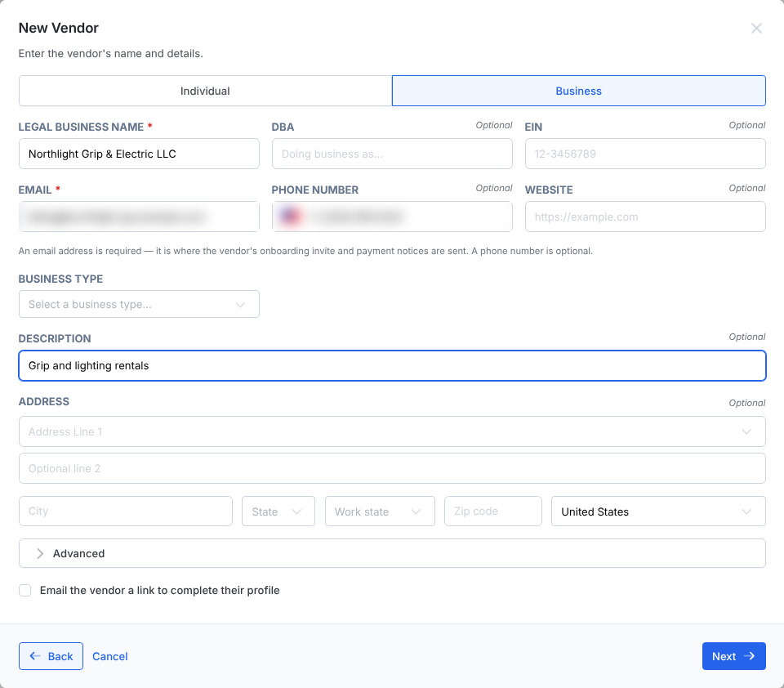Open the State dropdown

click(x=278, y=512)
